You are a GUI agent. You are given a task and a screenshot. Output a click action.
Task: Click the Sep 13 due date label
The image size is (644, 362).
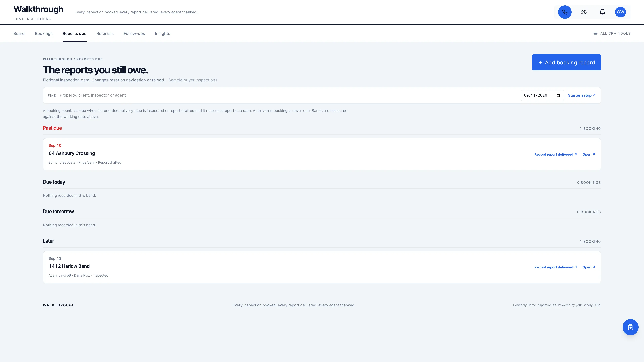(x=55, y=258)
